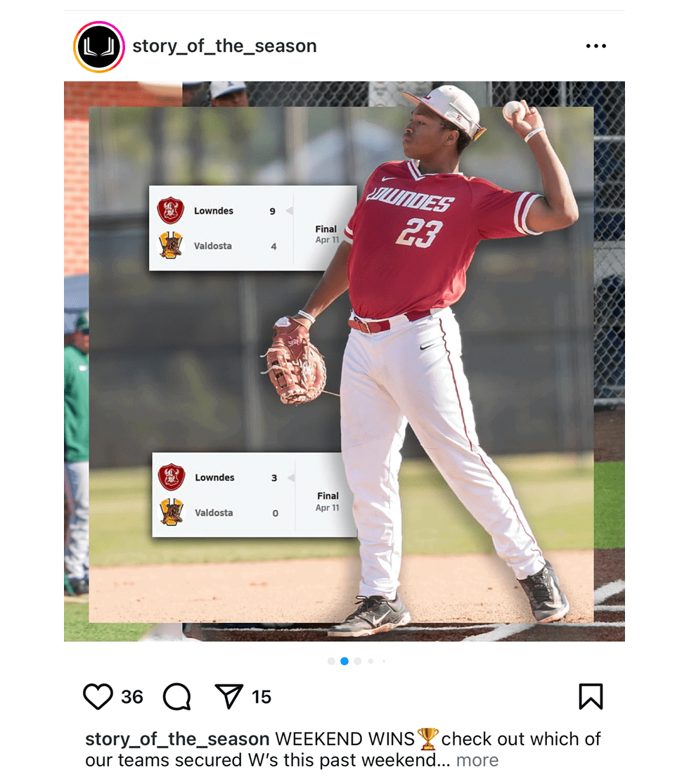689x784 pixels.
Task: Click the trophy emoji in caption
Action: (x=427, y=738)
